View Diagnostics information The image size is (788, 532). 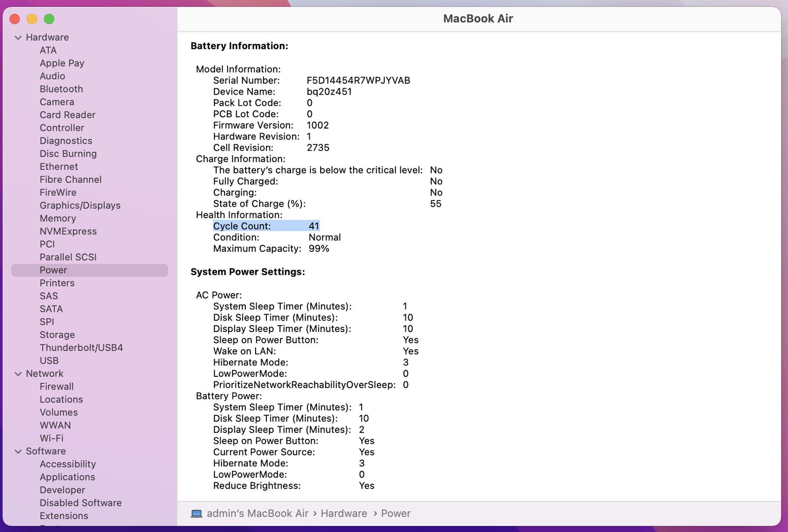click(x=66, y=141)
